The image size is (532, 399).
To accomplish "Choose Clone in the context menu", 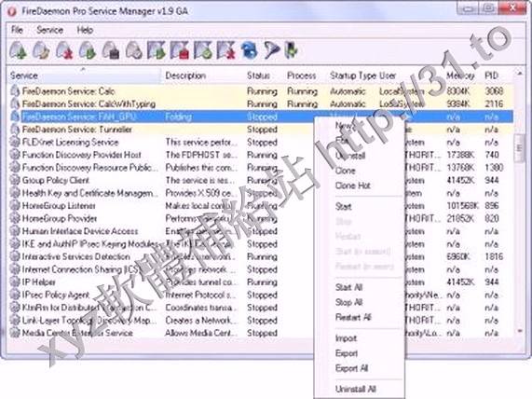I will coord(345,171).
